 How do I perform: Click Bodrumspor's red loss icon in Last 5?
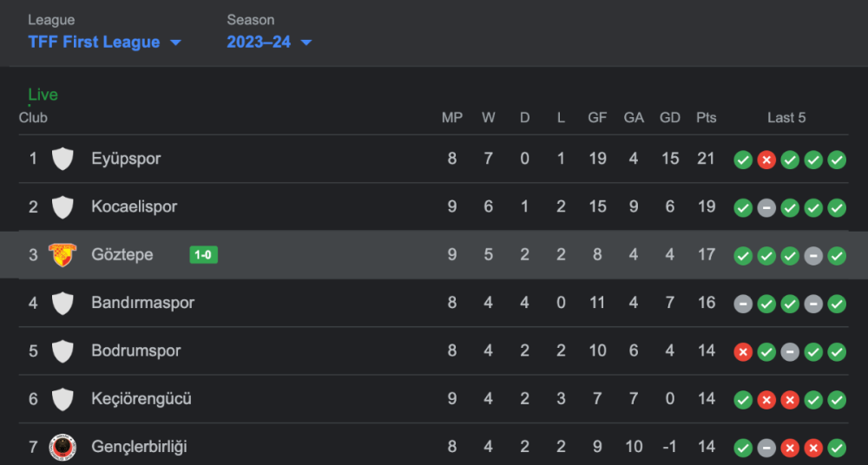(743, 352)
